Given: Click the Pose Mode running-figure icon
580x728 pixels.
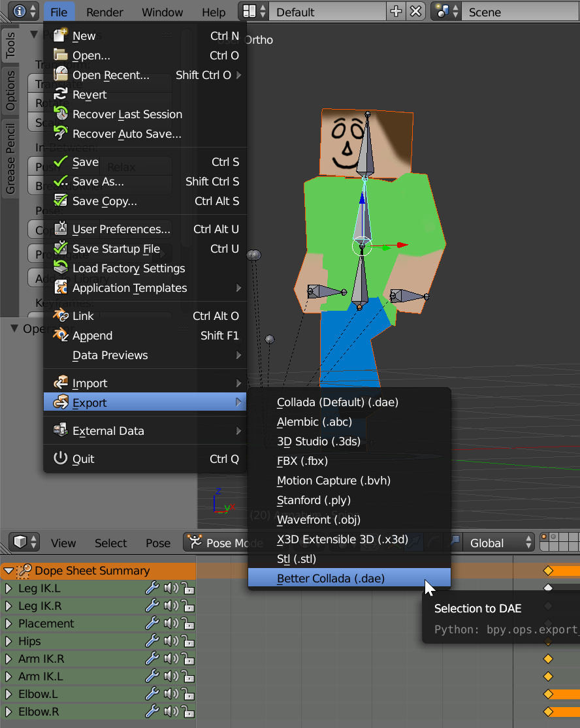Looking at the screenshot, I should tap(194, 543).
